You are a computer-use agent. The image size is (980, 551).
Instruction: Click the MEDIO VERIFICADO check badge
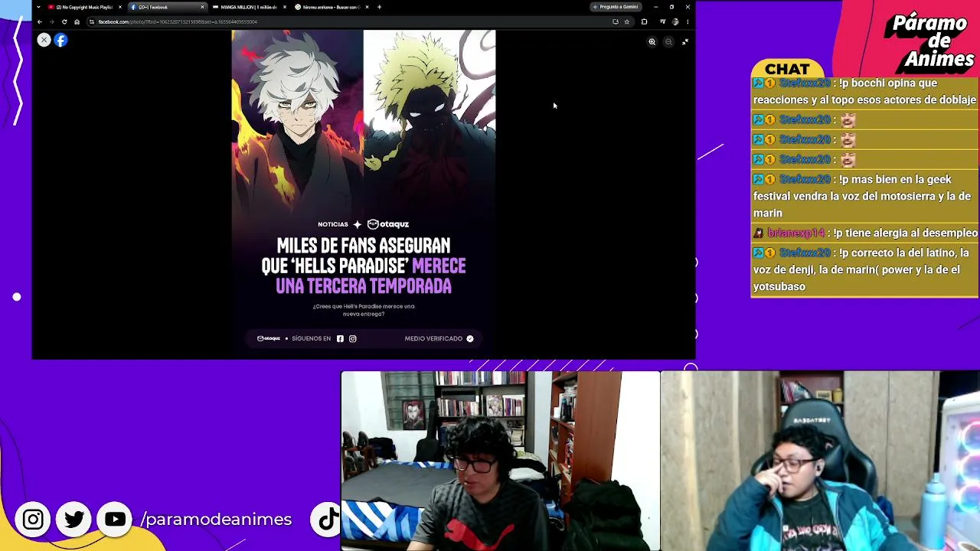pyautogui.click(x=470, y=338)
